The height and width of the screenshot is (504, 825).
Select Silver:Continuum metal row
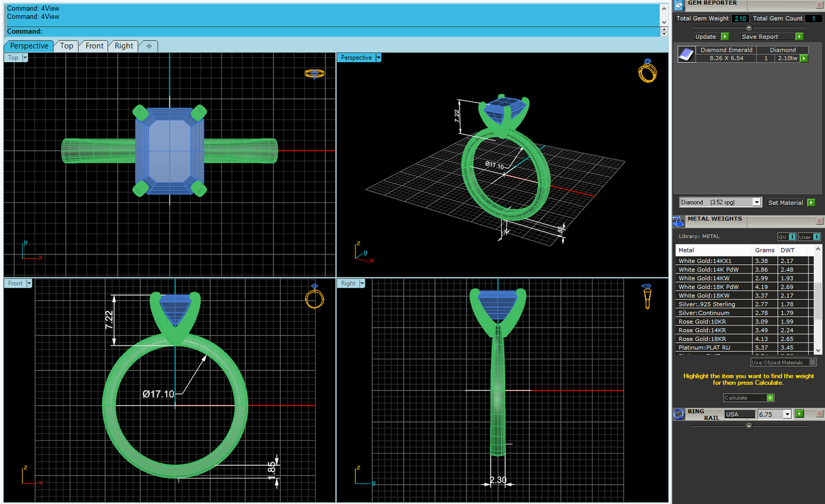(744, 313)
